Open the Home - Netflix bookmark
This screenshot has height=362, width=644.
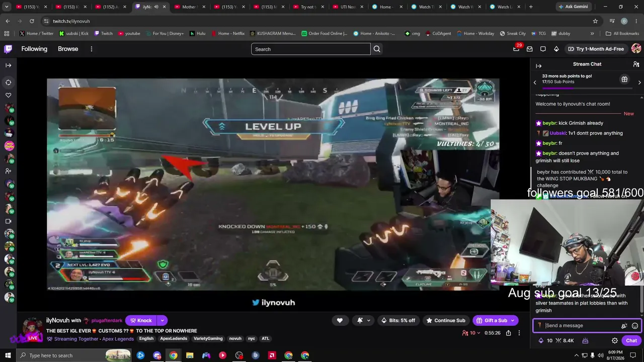[228, 34]
